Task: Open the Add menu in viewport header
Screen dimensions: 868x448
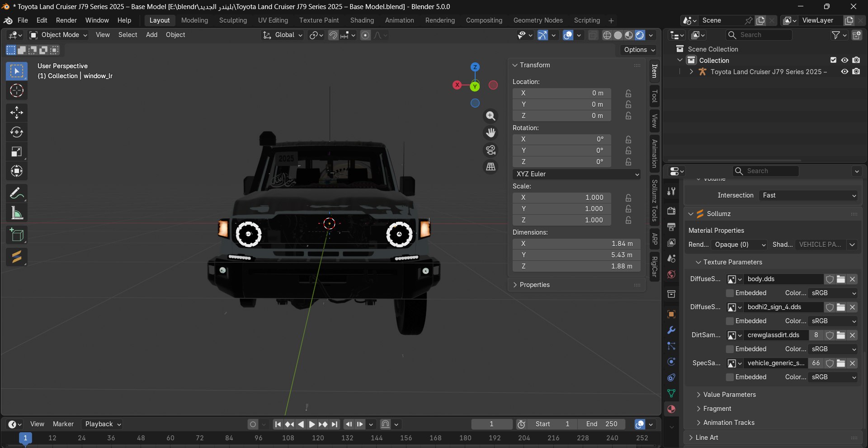Action: coord(151,35)
